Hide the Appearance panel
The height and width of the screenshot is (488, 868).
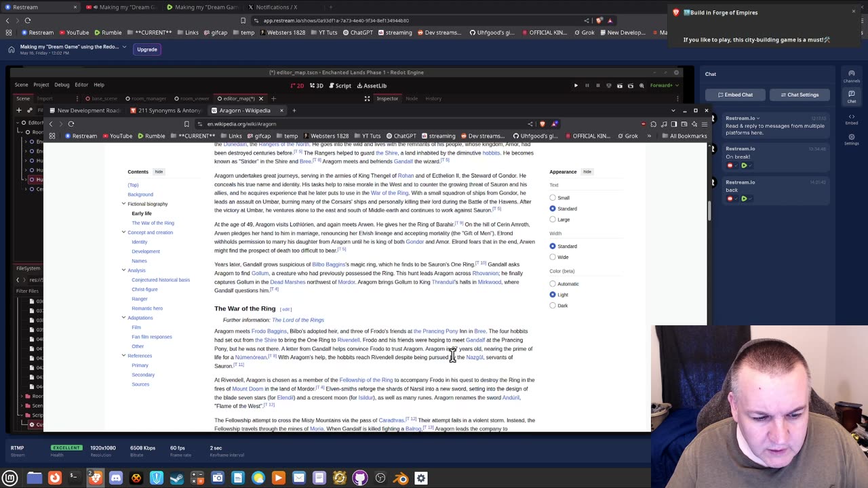coord(587,171)
